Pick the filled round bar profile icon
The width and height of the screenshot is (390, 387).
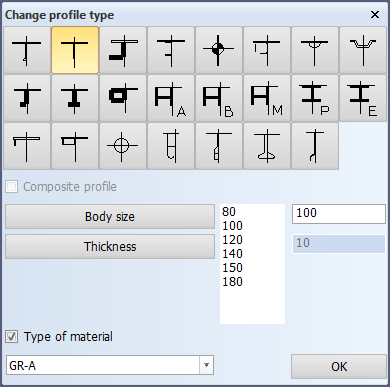(x=219, y=50)
